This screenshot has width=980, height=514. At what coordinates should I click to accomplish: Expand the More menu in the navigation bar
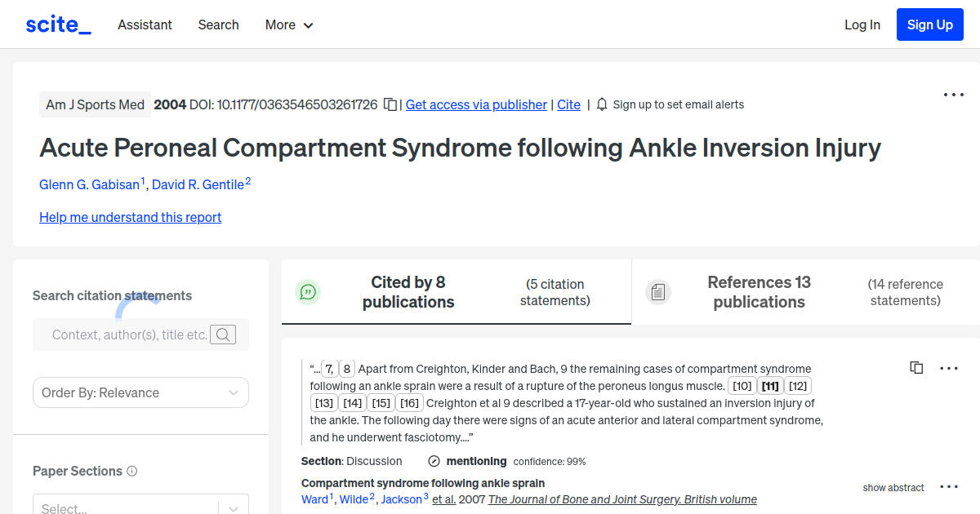pos(288,24)
